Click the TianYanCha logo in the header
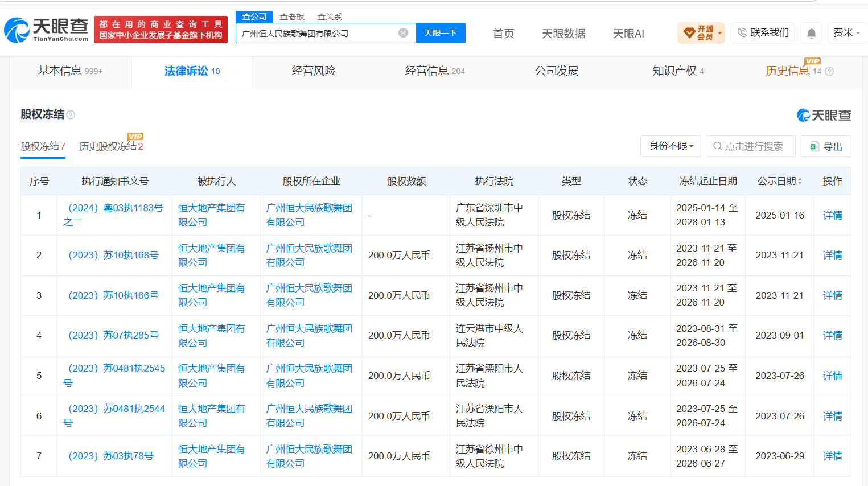This screenshot has height=486, width=868. click(x=46, y=30)
